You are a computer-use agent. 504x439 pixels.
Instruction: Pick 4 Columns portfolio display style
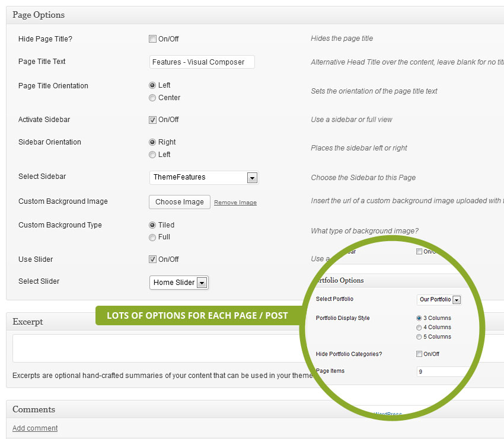(419, 328)
